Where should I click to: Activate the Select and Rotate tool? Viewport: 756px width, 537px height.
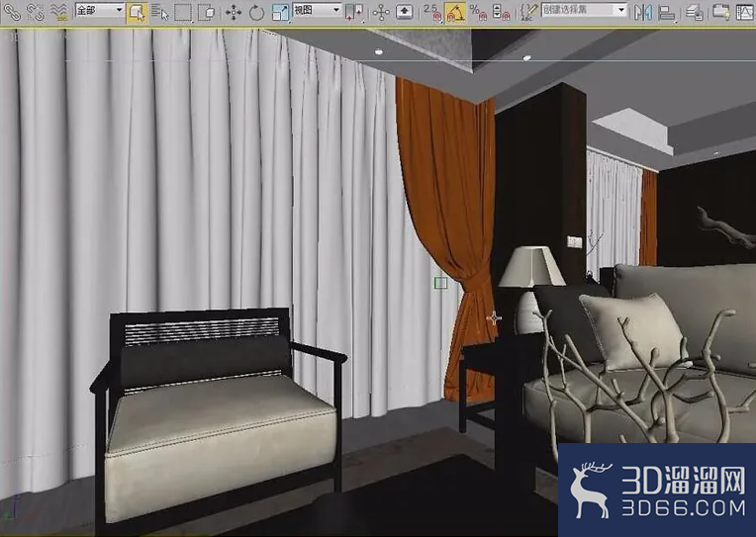click(x=256, y=13)
